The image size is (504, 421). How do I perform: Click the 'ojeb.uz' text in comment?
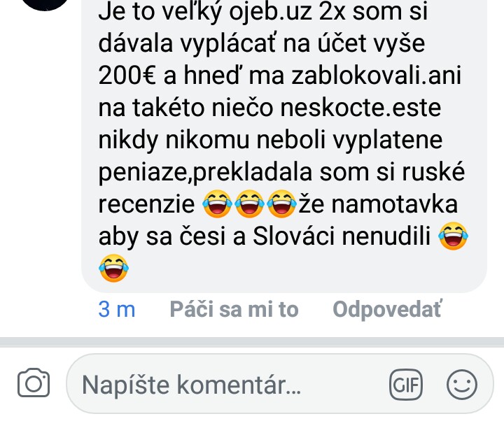click(270, 12)
